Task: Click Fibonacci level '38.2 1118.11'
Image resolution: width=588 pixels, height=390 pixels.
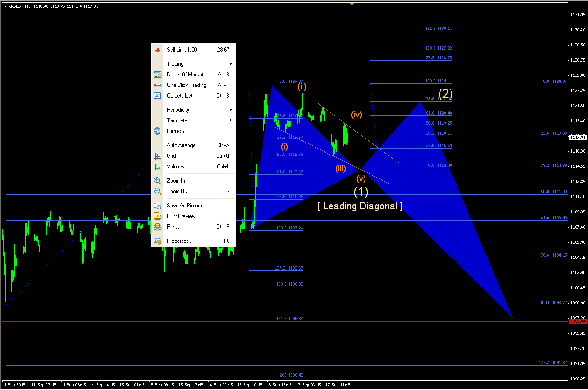Action: click(x=439, y=133)
